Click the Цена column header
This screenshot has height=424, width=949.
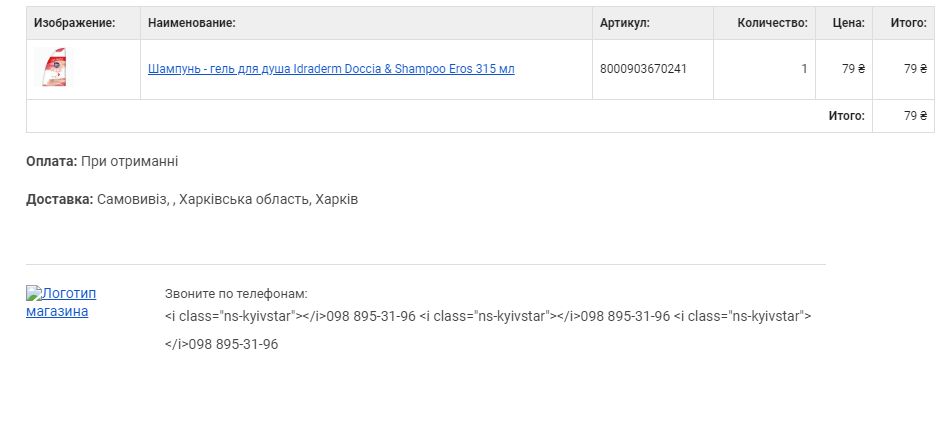pyautogui.click(x=849, y=23)
